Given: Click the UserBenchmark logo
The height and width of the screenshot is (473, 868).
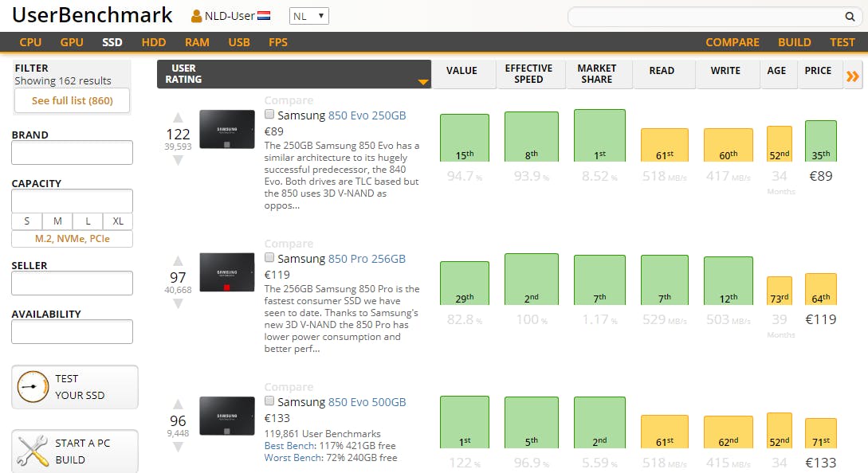Looking at the screenshot, I should click(x=92, y=15).
